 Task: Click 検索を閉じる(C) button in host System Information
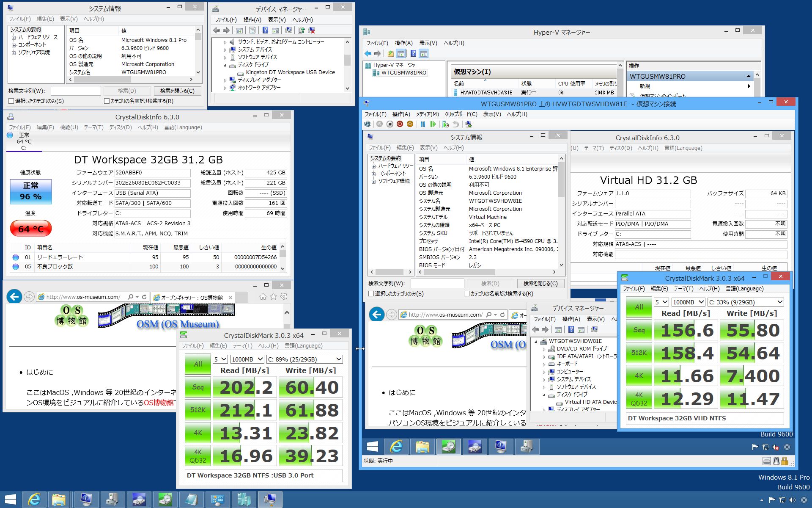tap(177, 91)
